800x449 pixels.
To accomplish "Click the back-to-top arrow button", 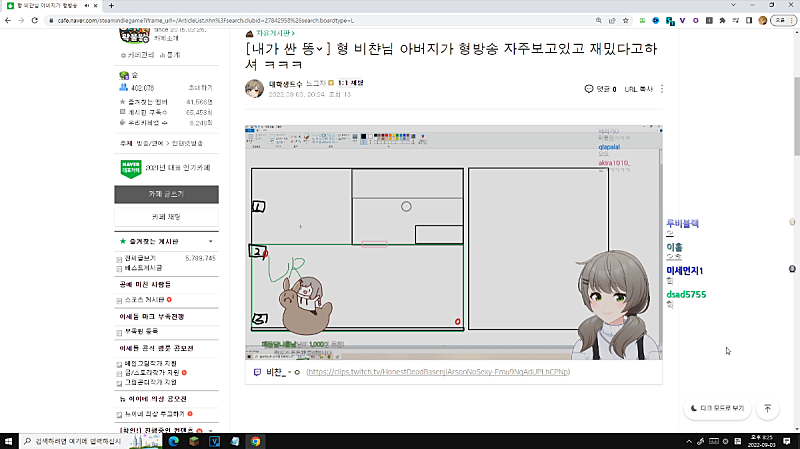I will tap(767, 408).
